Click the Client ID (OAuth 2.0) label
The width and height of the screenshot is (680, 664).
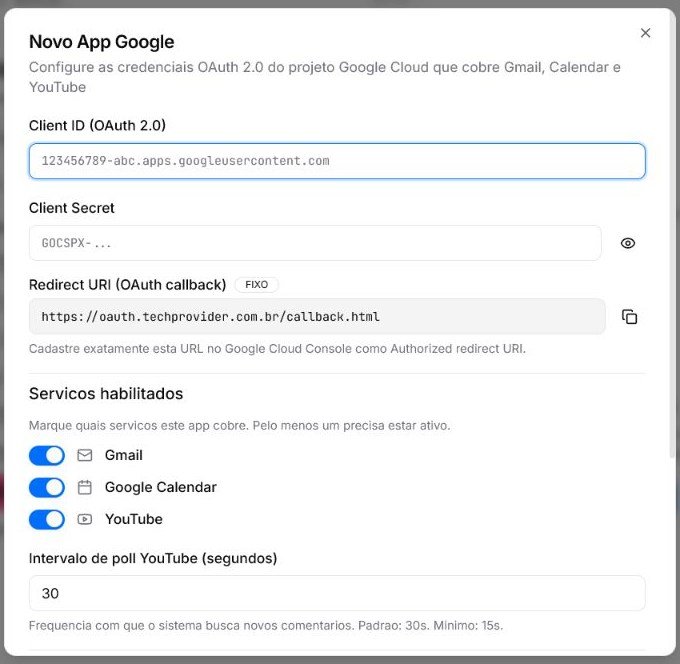[97, 125]
